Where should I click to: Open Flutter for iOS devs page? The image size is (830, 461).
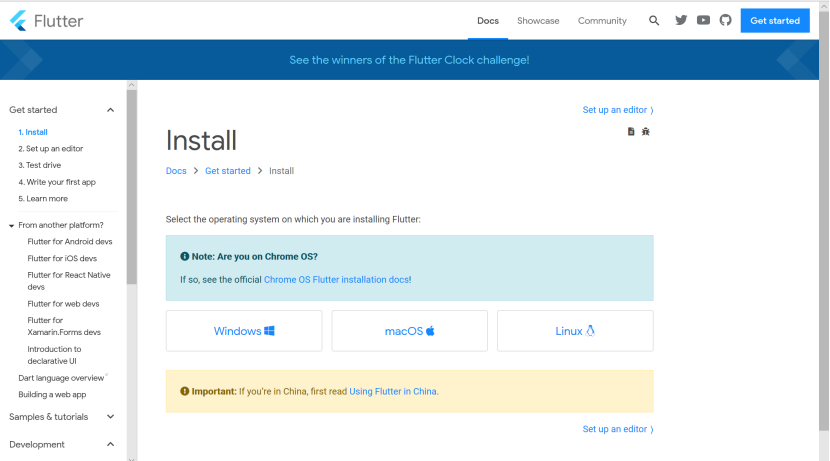pos(62,259)
